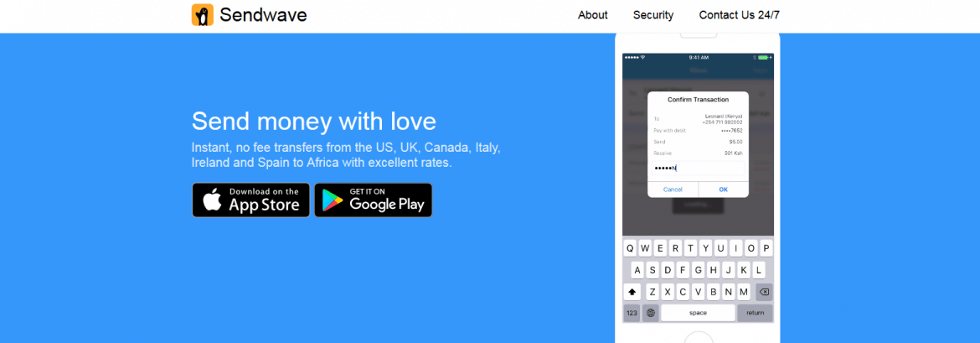The width and height of the screenshot is (980, 343).
Task: Tap the P key on phone keyboard
Action: pyautogui.click(x=766, y=248)
